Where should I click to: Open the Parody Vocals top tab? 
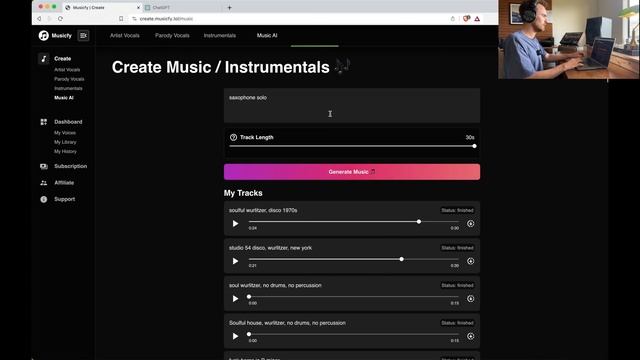click(172, 36)
